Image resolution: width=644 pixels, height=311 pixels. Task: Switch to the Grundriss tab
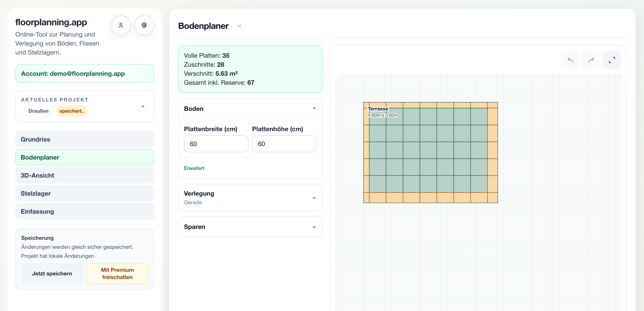pos(85,139)
